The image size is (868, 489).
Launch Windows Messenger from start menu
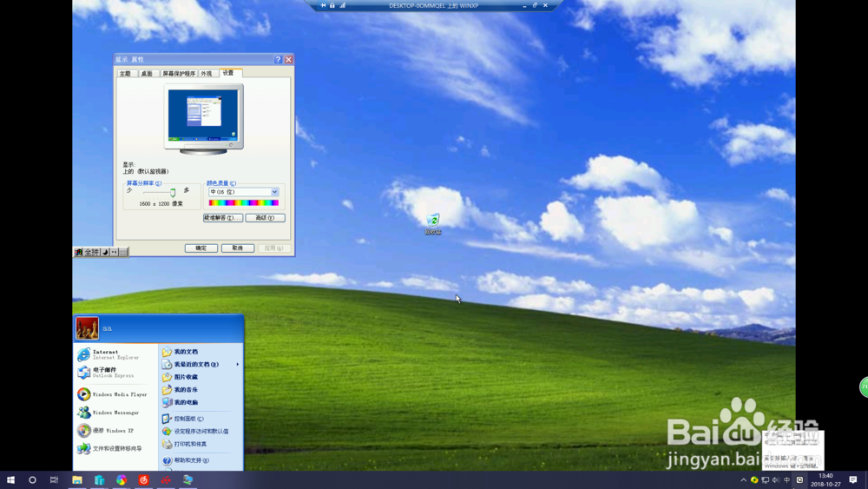click(108, 413)
